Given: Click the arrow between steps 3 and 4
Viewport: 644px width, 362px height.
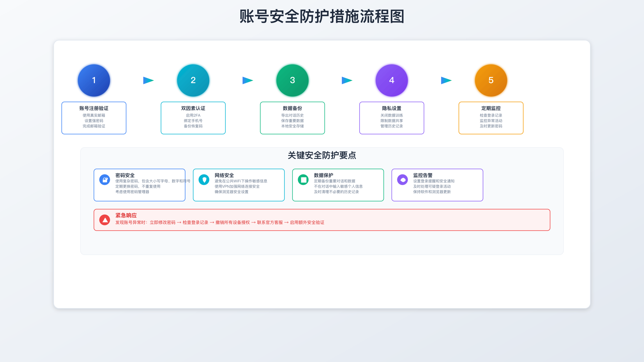Looking at the screenshot, I should click(x=347, y=80).
